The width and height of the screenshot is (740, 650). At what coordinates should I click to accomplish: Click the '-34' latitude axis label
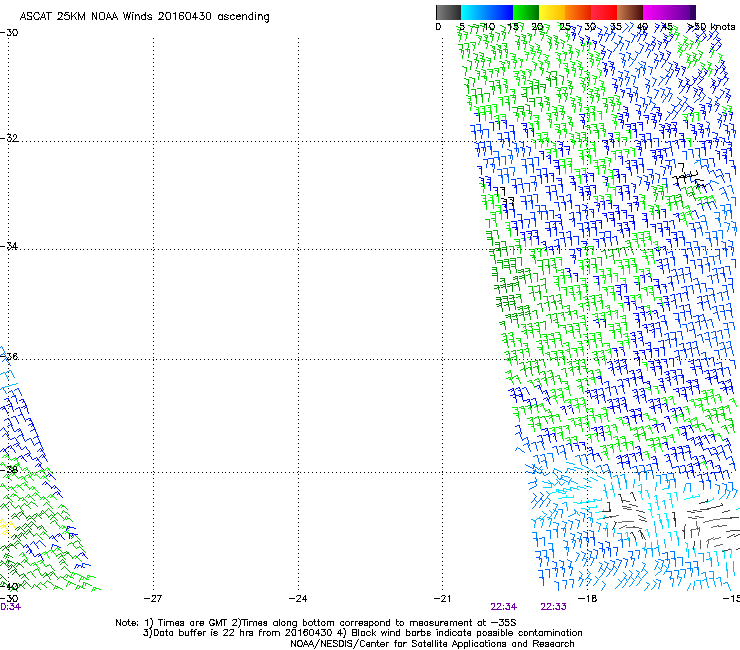pyautogui.click(x=9, y=246)
